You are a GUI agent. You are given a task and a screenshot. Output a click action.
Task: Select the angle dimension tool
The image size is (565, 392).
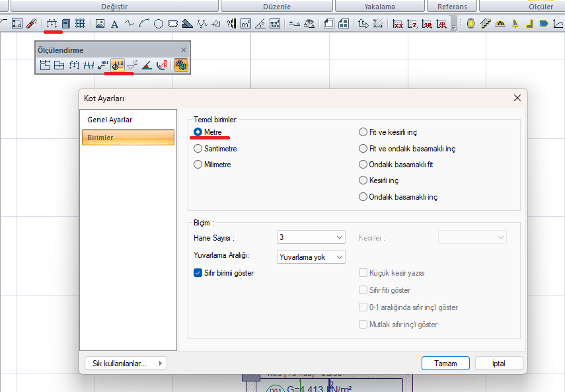(x=147, y=65)
